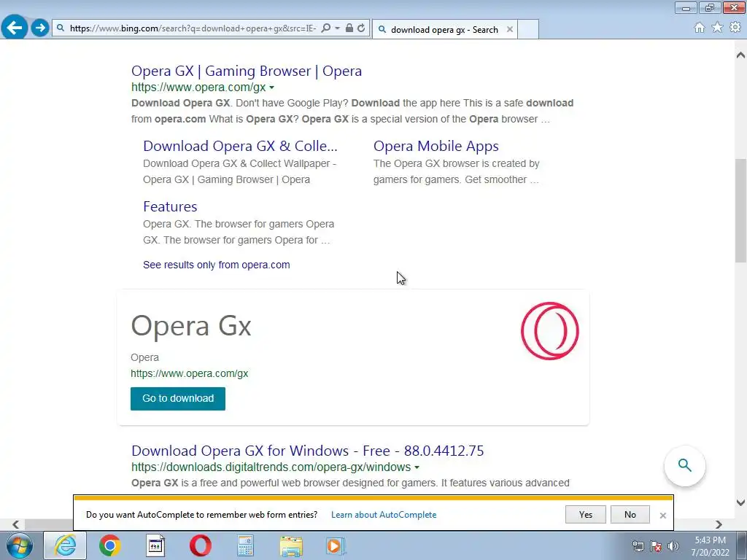This screenshot has height=560, width=747.
Task: Open the 'Download Opera GX & Colle...' sublink
Action: (240, 146)
